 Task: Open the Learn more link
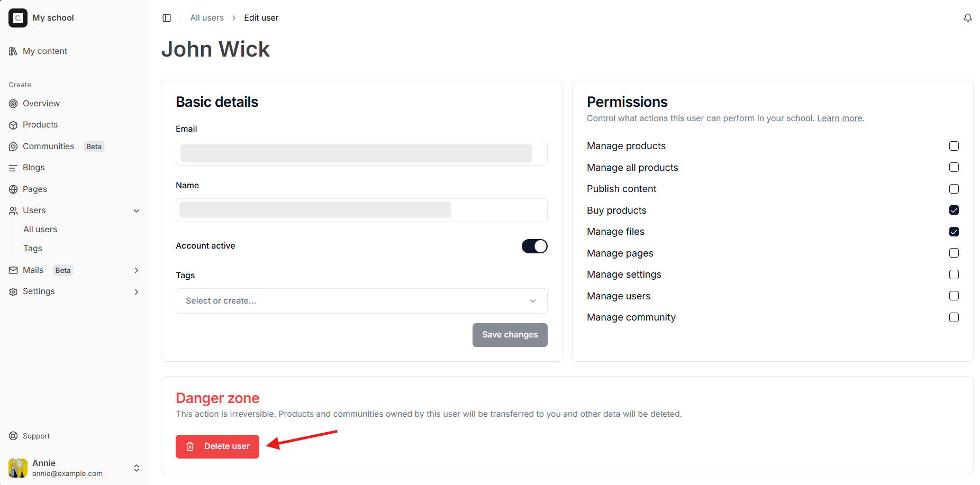point(839,118)
